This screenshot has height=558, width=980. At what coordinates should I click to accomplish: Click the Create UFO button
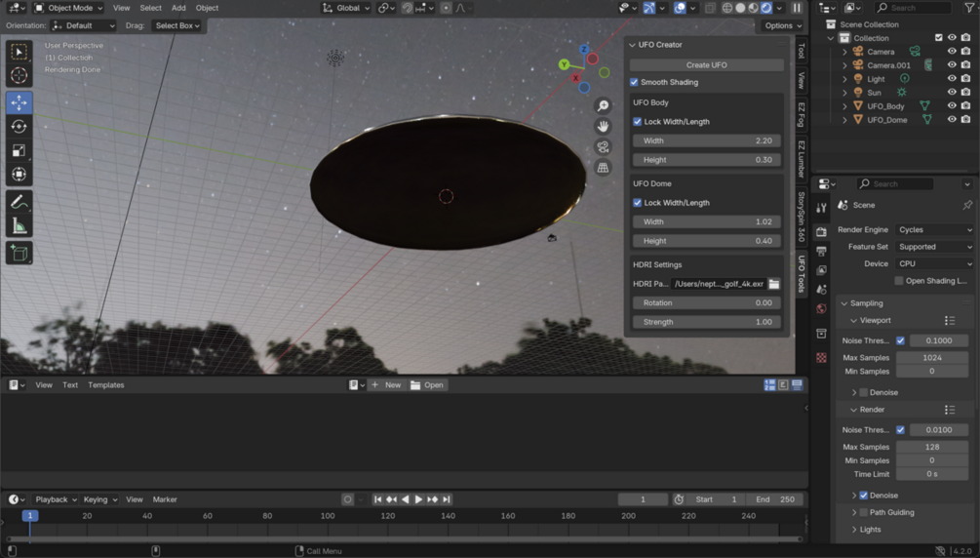(x=706, y=64)
